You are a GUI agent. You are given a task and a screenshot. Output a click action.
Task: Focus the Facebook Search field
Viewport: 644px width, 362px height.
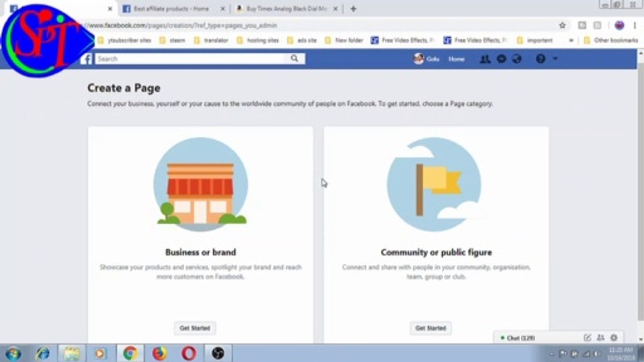[190, 59]
